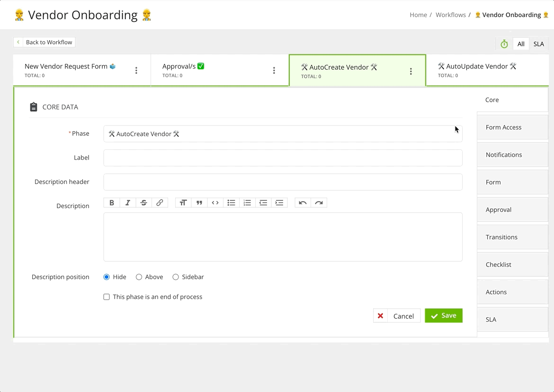
Task: Open the Approval/s phase kebab menu
Action: 274,70
